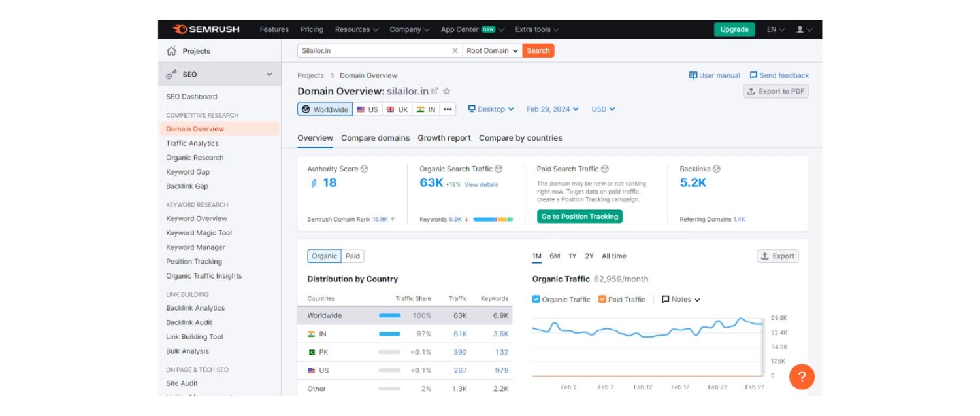Open the orange help question-mark button
This screenshot has height=416, width=980.
pos(802,377)
